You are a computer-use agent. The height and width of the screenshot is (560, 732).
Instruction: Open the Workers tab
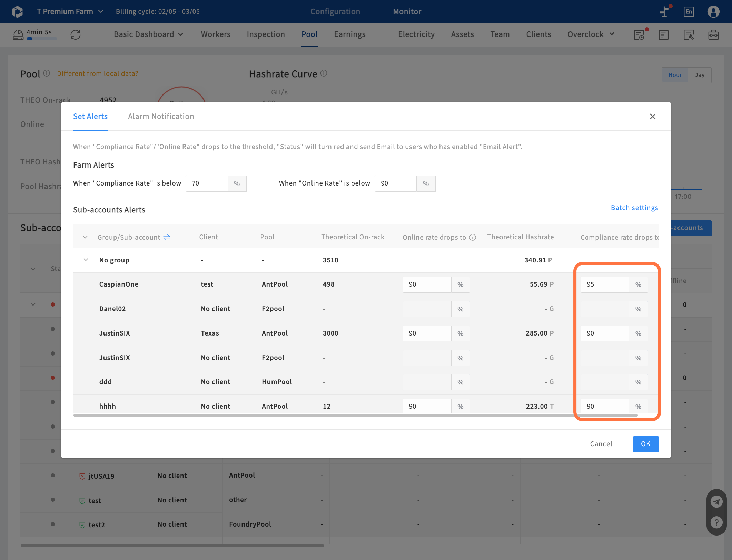216,34
